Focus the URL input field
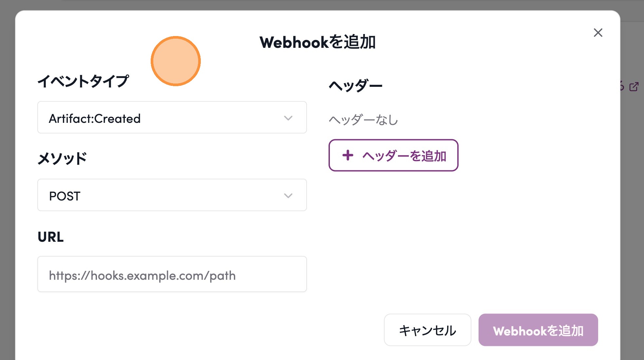Screen dimensions: 644x360 click(172, 275)
